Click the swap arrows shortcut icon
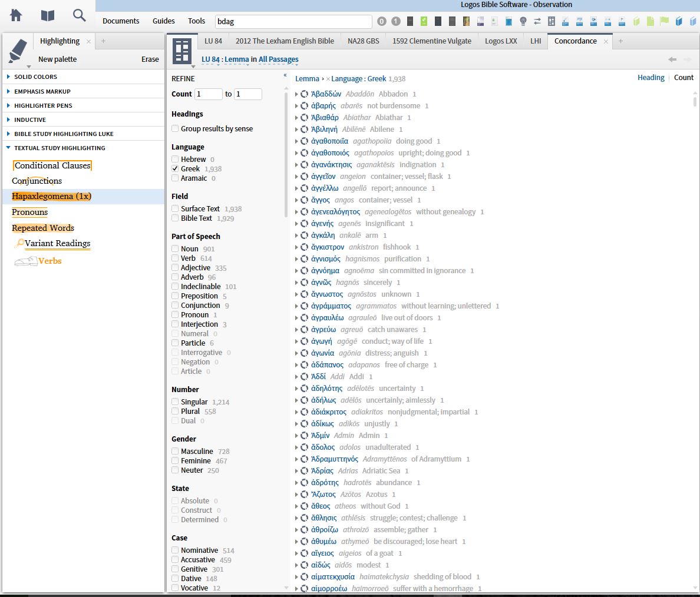 point(537,21)
